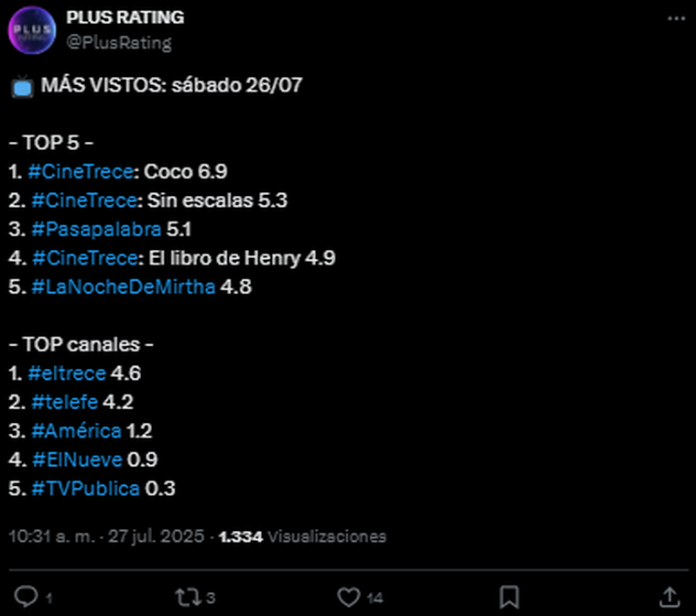Open the #LaNocheDeMirtha hashtag
The image size is (696, 616).
[123, 287]
